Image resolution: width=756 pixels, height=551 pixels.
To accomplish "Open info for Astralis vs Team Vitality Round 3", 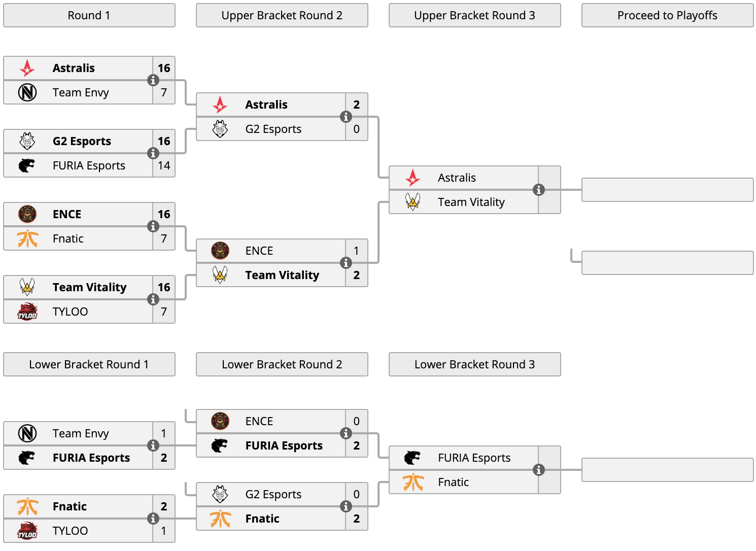I will tap(538, 190).
